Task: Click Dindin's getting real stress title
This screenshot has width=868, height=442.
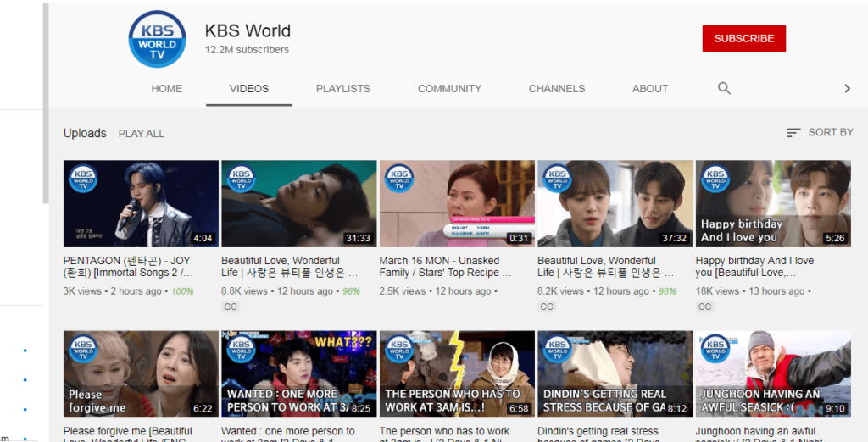Action: 598,436
